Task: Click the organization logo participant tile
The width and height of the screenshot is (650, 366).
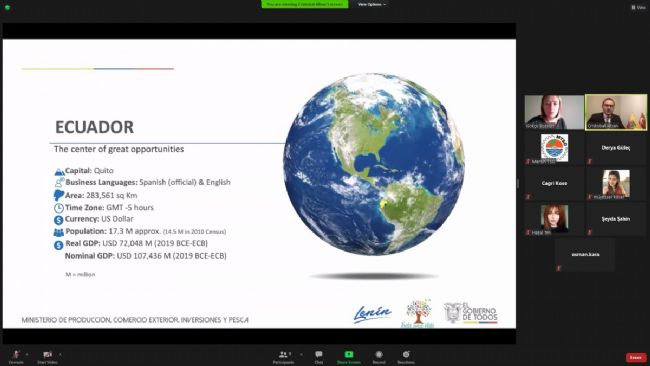Action: click(x=554, y=148)
